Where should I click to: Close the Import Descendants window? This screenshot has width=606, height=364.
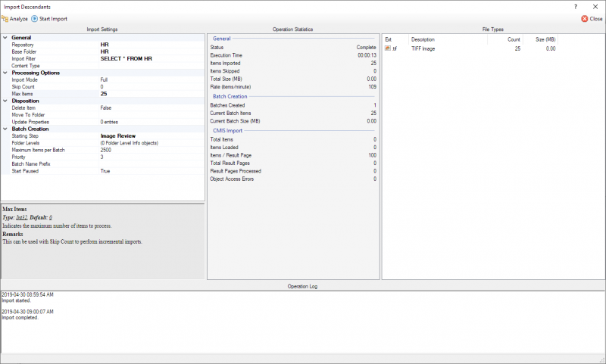coord(595,7)
